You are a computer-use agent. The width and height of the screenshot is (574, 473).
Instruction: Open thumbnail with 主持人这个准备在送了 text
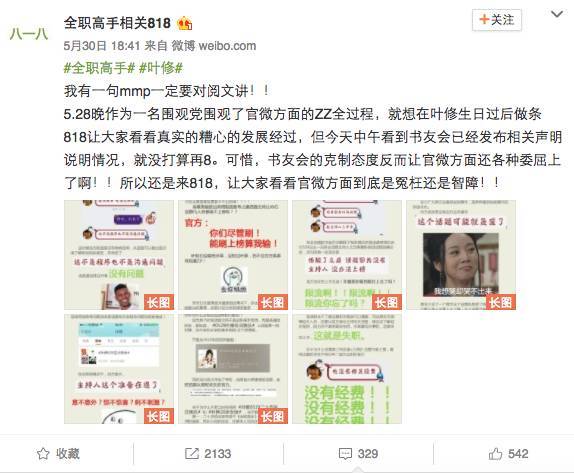click(119, 369)
